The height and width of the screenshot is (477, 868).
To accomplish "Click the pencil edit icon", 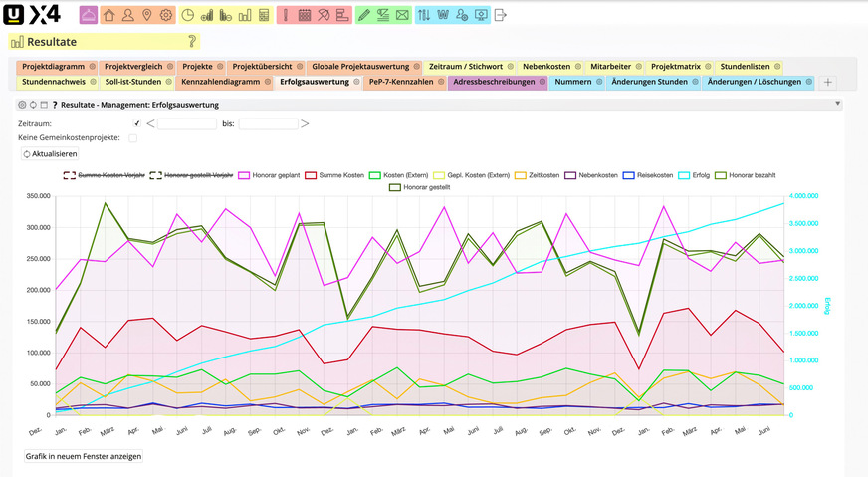I will 363,15.
